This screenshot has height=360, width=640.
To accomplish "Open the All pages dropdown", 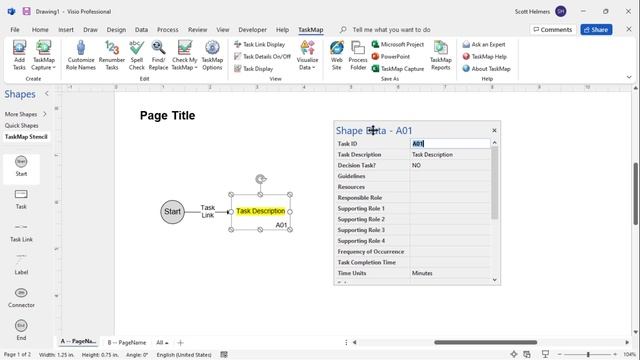I will [x=162, y=342].
